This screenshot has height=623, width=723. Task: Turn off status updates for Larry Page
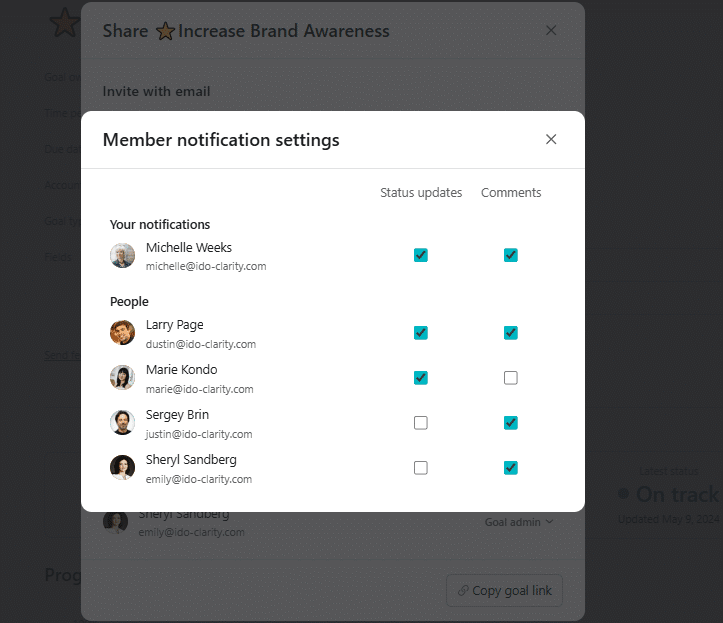(x=421, y=332)
